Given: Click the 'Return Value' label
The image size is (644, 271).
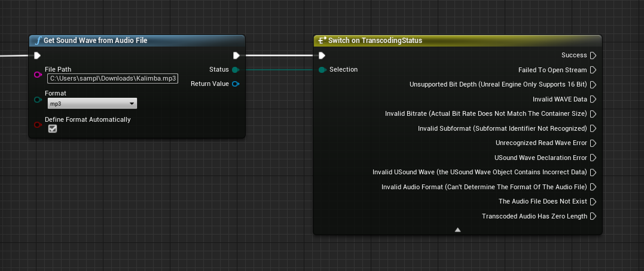Looking at the screenshot, I should coord(210,84).
